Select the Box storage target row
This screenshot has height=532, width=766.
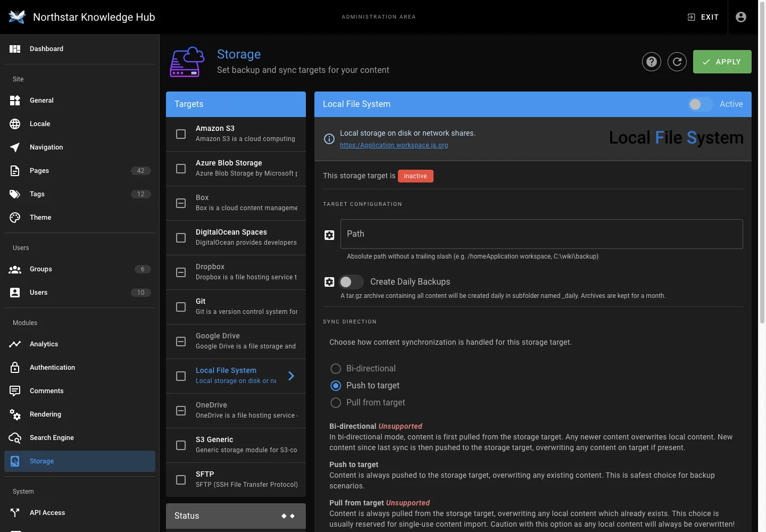point(236,203)
